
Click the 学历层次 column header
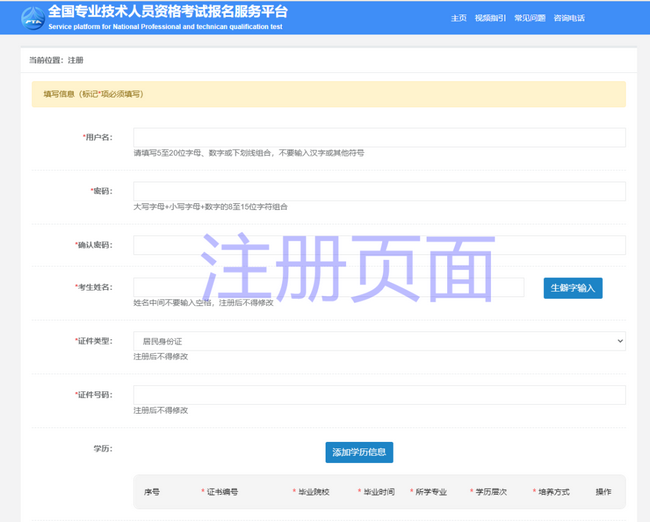490,492
